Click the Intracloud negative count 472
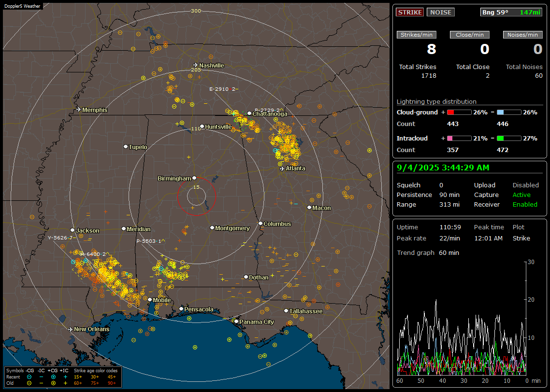Screen dimensions: 550x392 (x=502, y=150)
